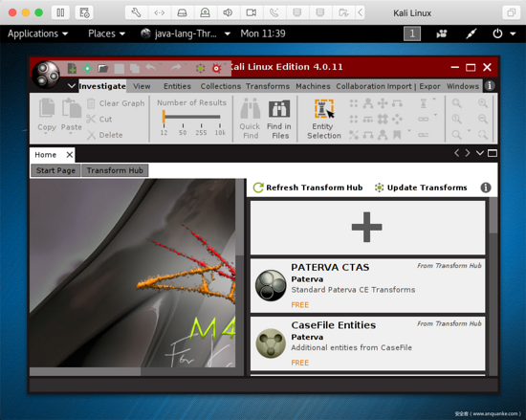The width and height of the screenshot is (526, 420).
Task: Click the new graph icon in title toolbar
Action: coord(72,69)
